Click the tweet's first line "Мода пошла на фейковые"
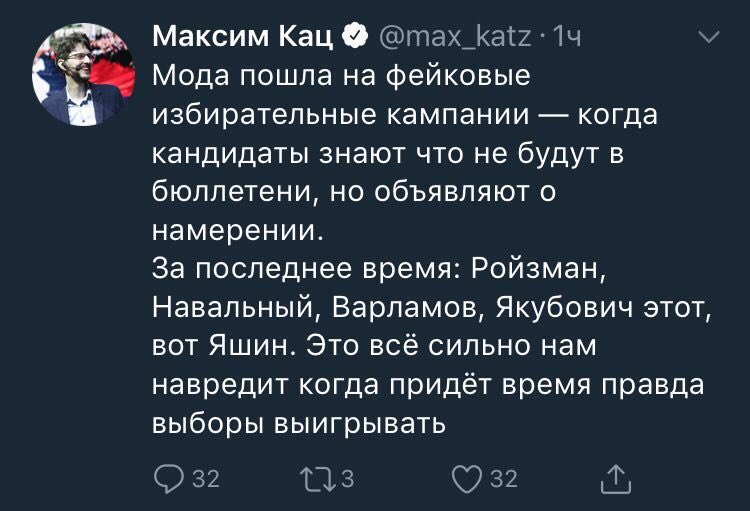750x511 pixels. tap(340, 77)
